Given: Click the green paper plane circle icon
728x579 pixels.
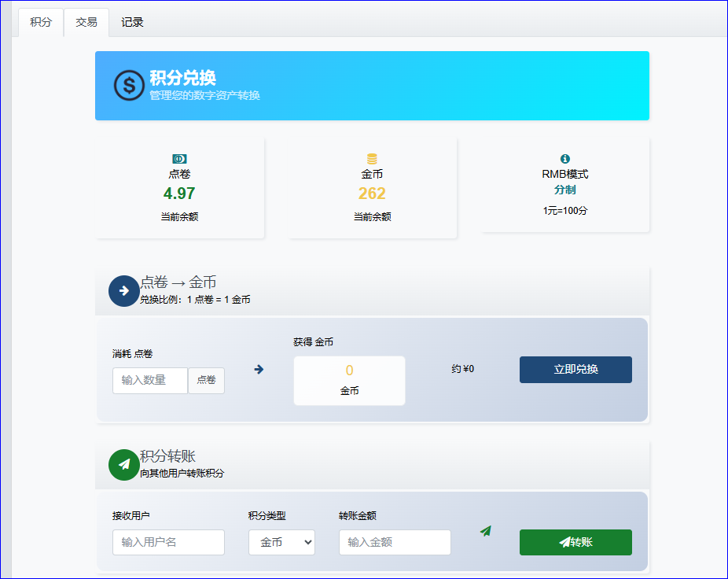Looking at the screenshot, I should 123,464.
